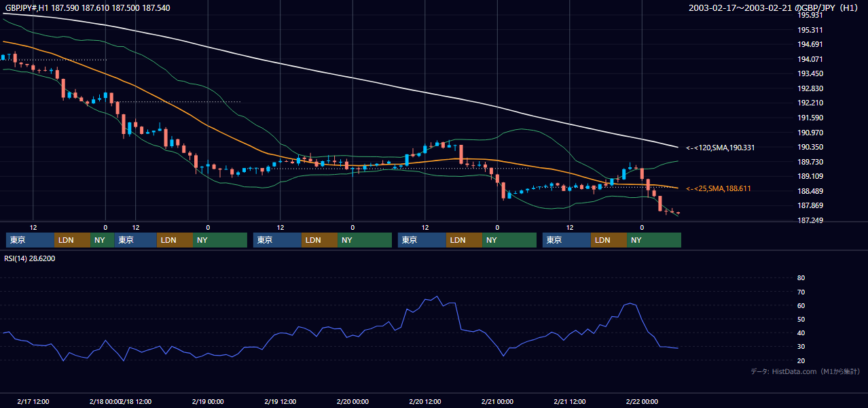Screen dimensions: 868x408
Task: Click the RSI(14) 28.6200 indicator label
Action: pyautogui.click(x=29, y=258)
